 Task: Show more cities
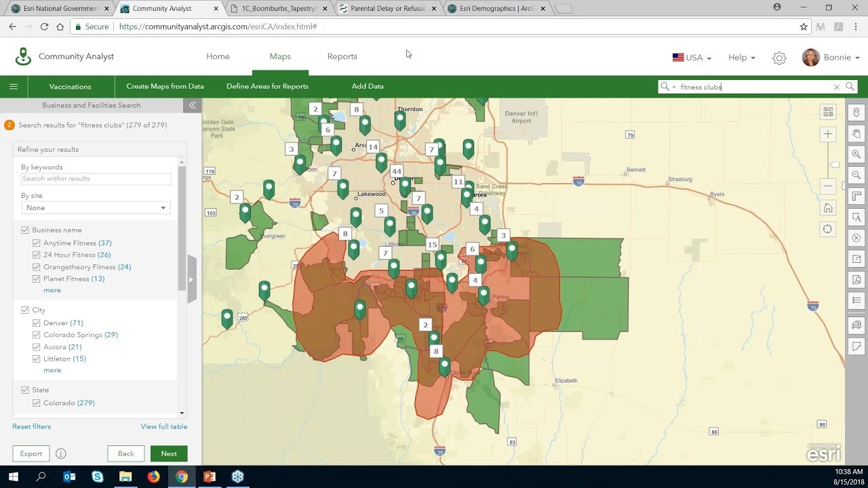click(52, 370)
